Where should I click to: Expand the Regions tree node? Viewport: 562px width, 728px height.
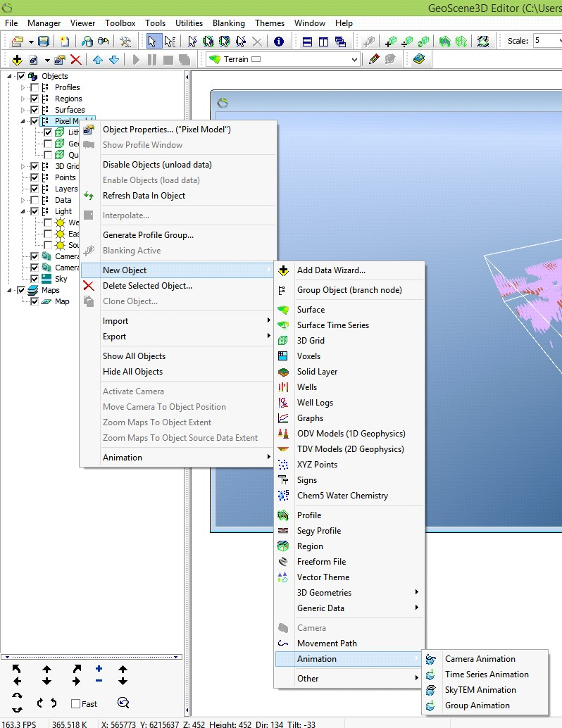click(23, 99)
